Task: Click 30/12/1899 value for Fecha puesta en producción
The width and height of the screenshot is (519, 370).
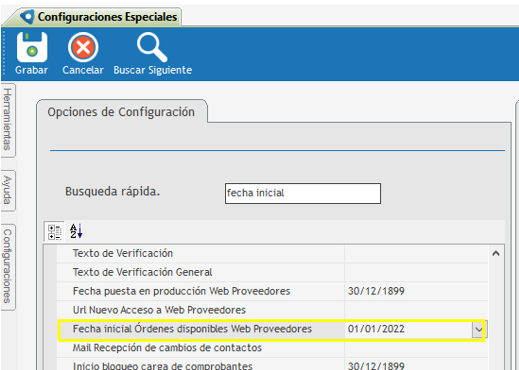Action: (x=376, y=291)
